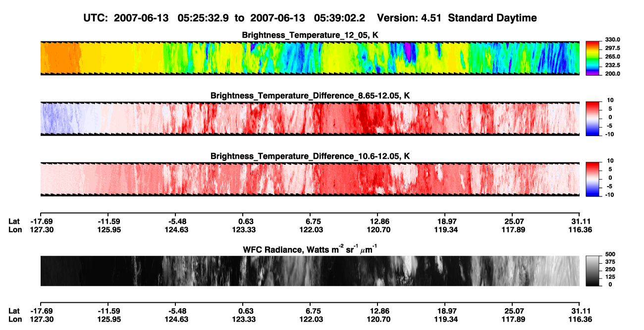Click the '375' WFC Radiance scale label

[610, 262]
